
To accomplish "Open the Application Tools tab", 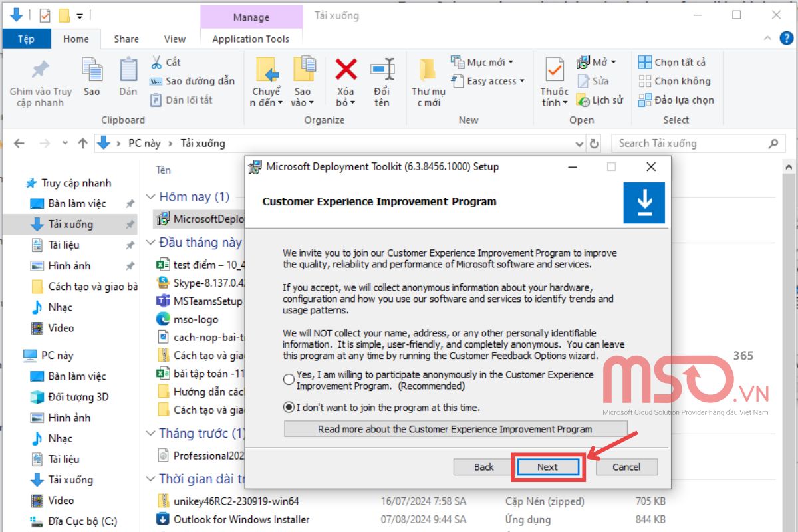I will 251,39.
